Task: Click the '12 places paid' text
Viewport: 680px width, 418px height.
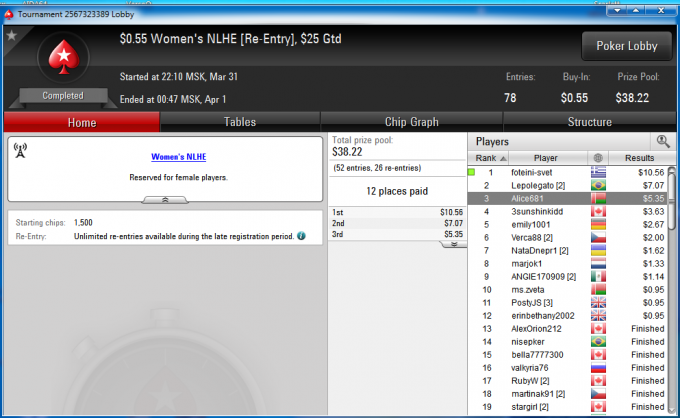Action: point(397,191)
